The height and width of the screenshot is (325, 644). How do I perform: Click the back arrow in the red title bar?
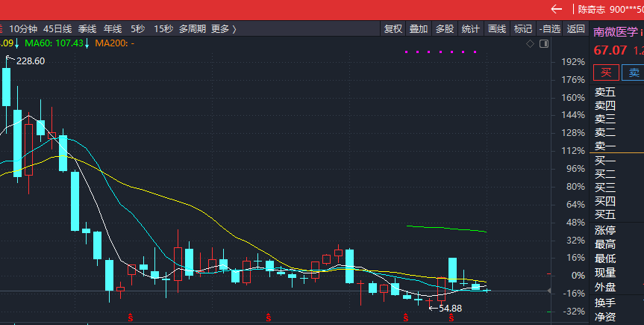pos(556,10)
